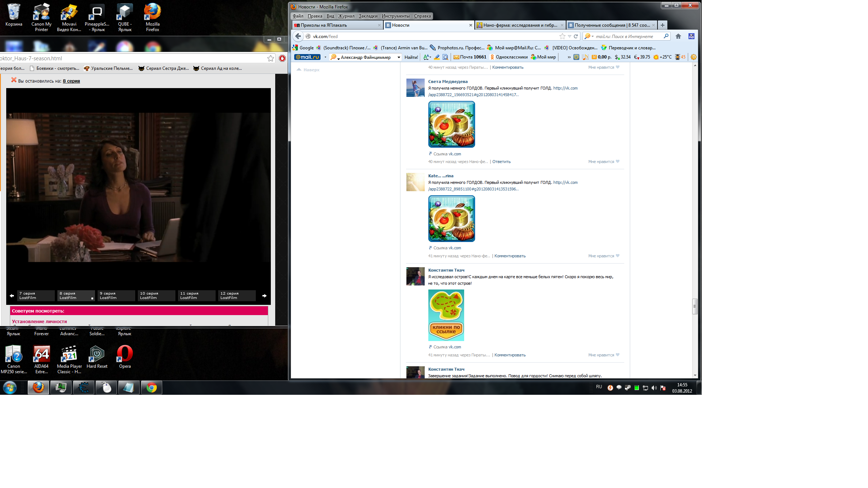868x488 pixels.
Task: Like Kate...rina's post
Action: 604,256
